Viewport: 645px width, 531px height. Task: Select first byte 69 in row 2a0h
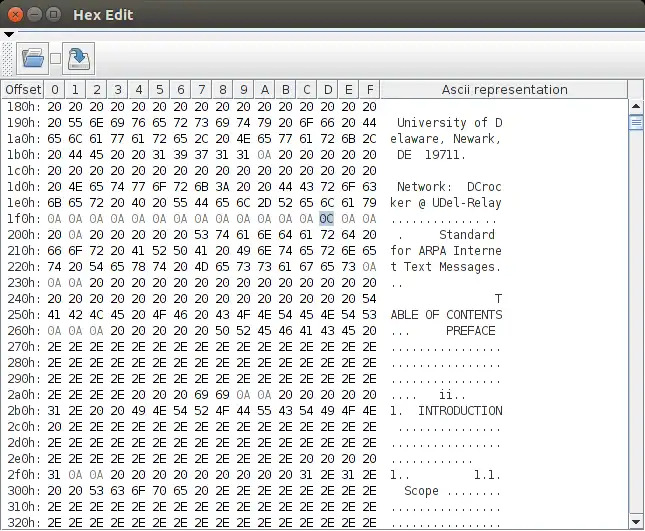[202, 395]
